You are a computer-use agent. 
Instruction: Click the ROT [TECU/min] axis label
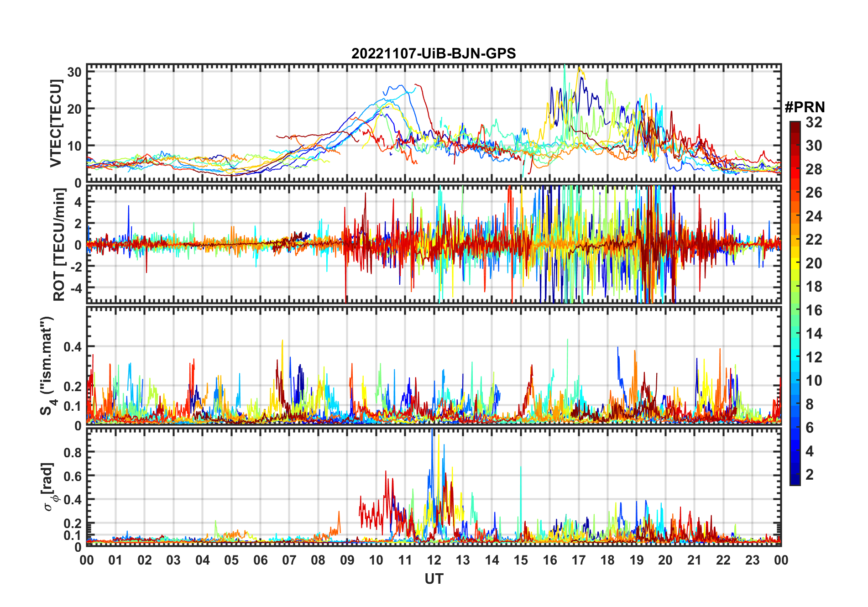click(58, 245)
